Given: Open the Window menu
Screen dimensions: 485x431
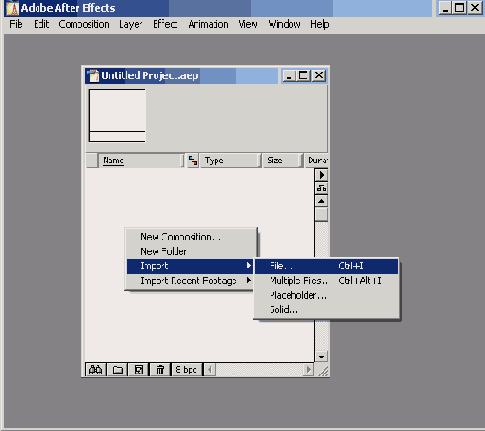Looking at the screenshot, I should 284,24.
